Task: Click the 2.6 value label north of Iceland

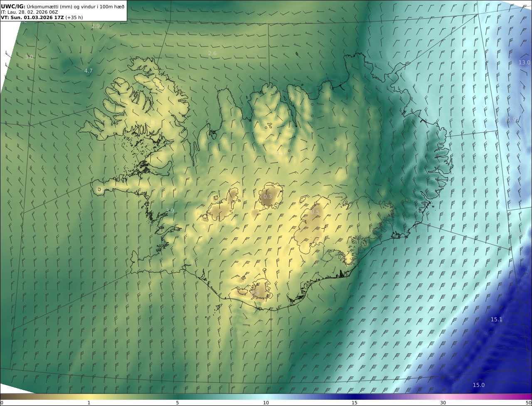Action: pos(212,53)
